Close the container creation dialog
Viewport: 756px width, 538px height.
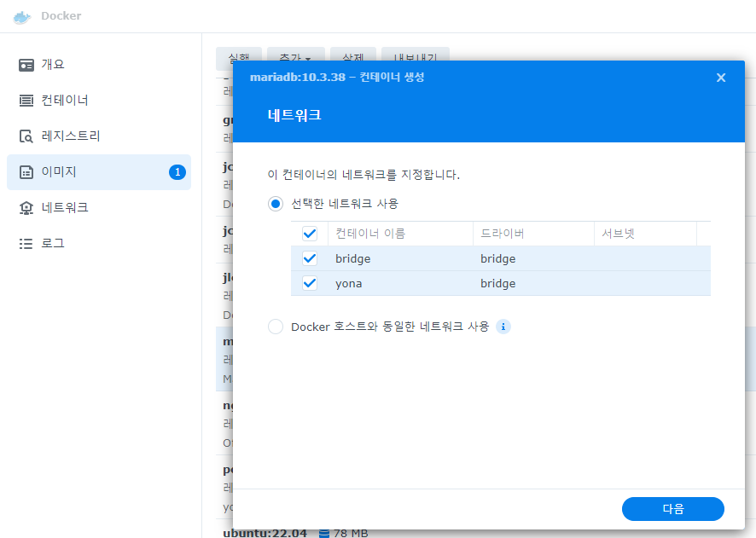(x=721, y=78)
